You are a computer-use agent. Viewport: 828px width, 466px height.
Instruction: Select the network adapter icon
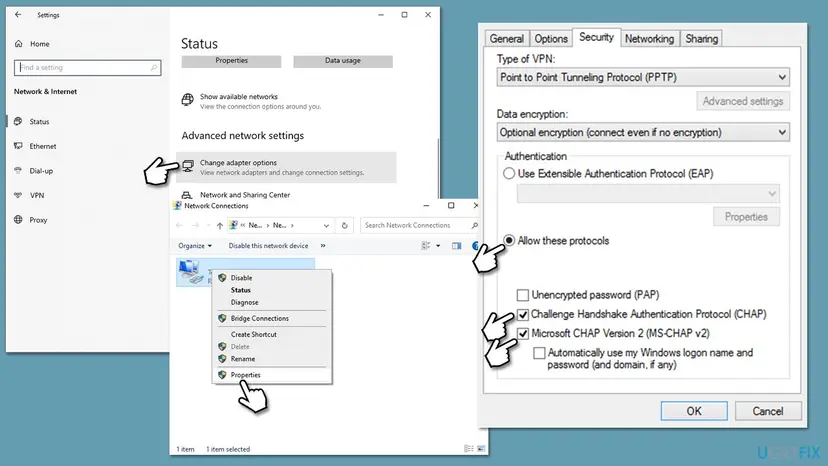(x=191, y=272)
